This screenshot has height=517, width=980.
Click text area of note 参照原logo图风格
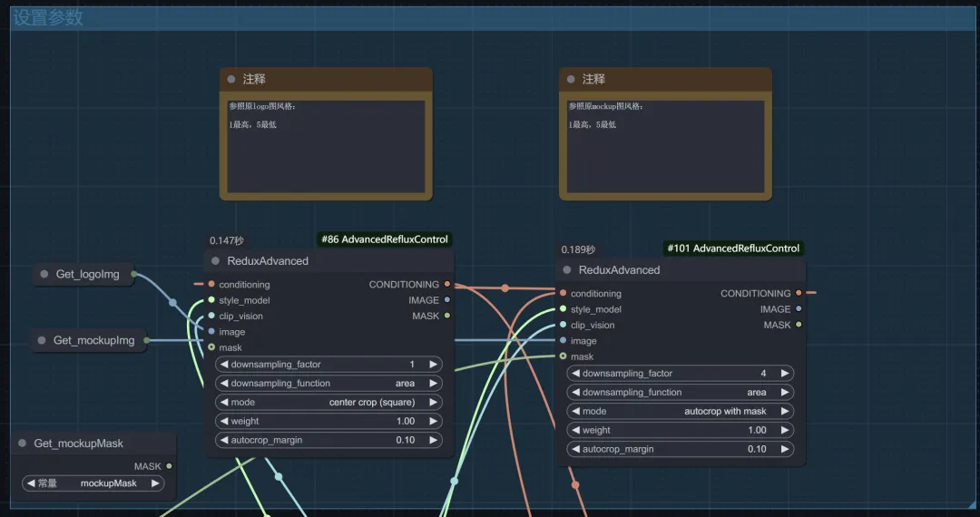tap(326, 146)
